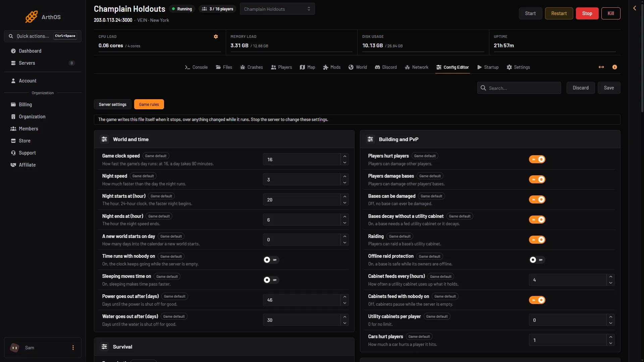The width and height of the screenshot is (644, 362).
Task: Discard the config changes
Action: coord(581,88)
